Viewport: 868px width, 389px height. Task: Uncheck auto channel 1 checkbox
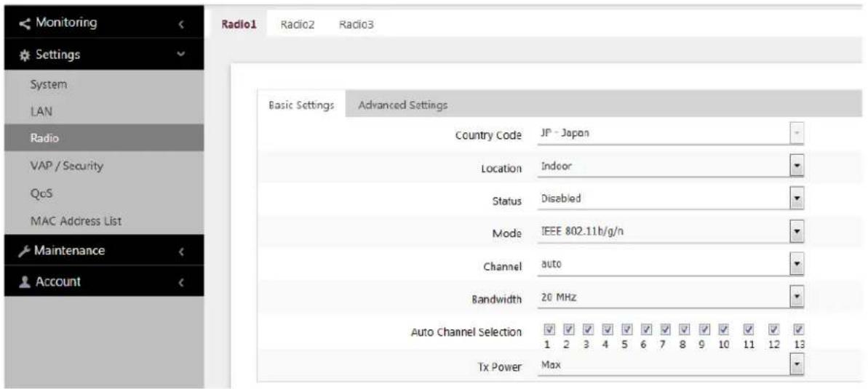(549, 330)
